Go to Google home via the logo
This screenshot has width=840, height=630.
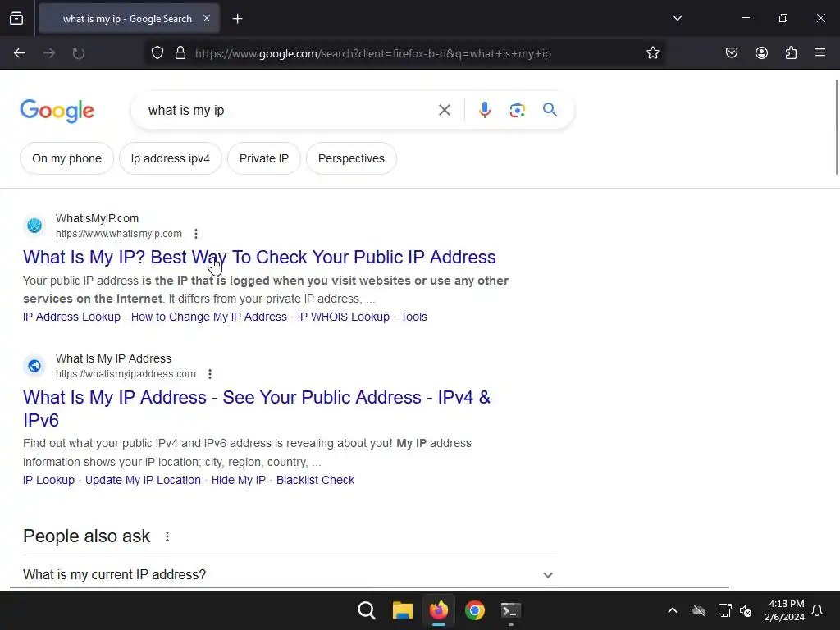coord(57,111)
